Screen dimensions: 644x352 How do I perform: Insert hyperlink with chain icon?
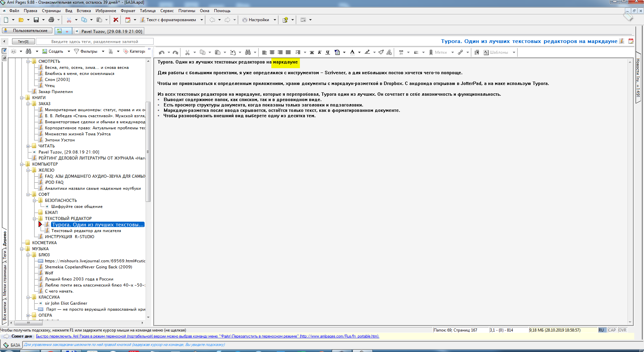tap(461, 52)
